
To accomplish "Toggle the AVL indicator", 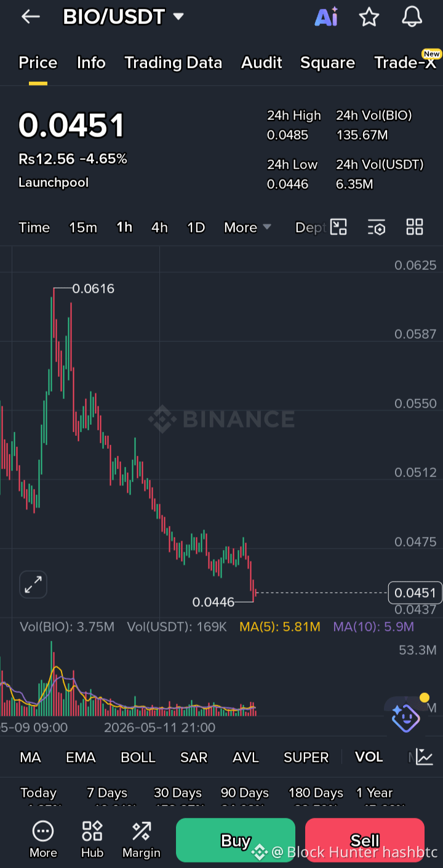I will click(x=245, y=757).
